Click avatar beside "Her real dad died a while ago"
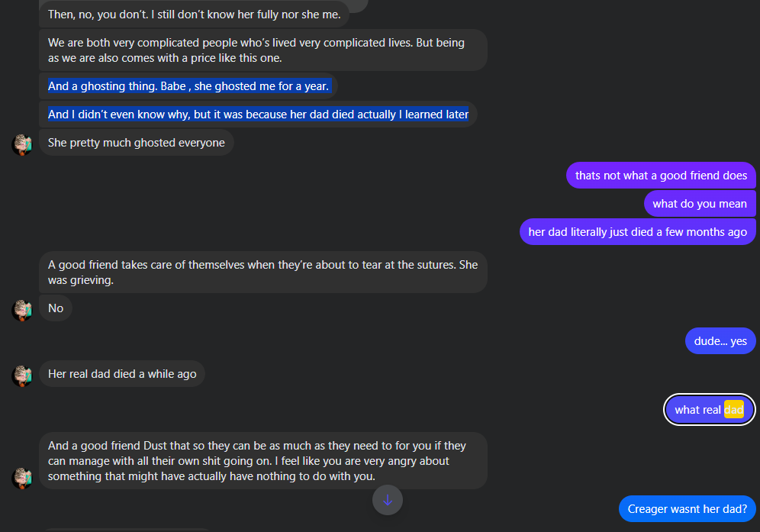Image resolution: width=760 pixels, height=532 pixels. pyautogui.click(x=22, y=375)
